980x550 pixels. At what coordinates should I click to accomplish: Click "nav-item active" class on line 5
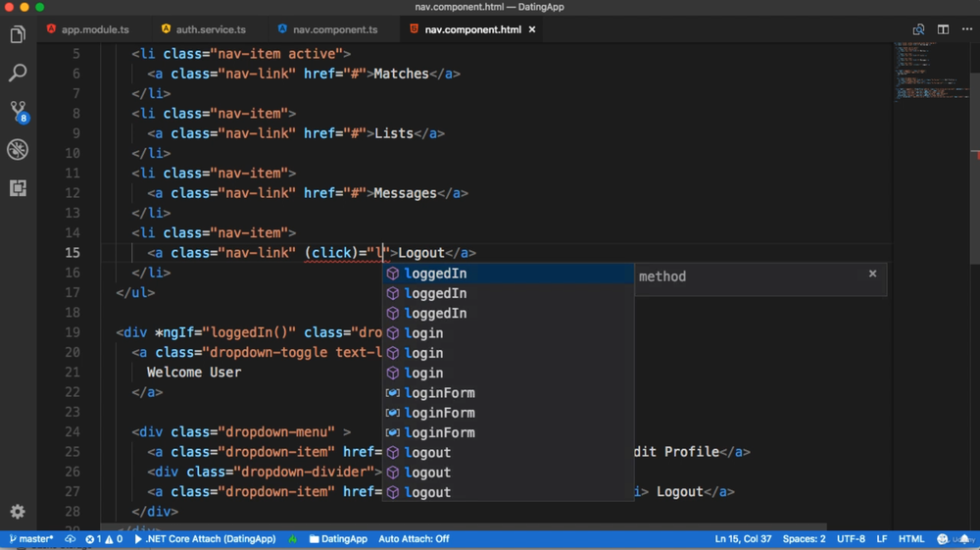[277, 54]
